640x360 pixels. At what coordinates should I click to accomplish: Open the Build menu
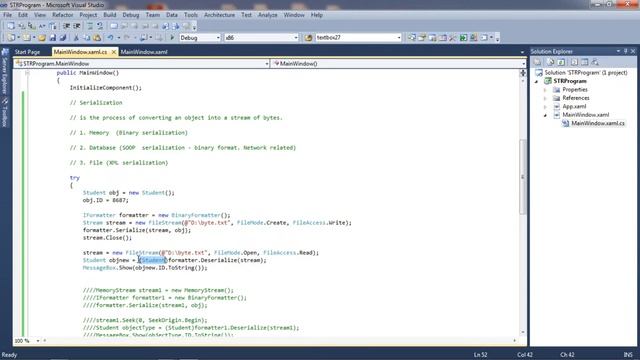109,15
